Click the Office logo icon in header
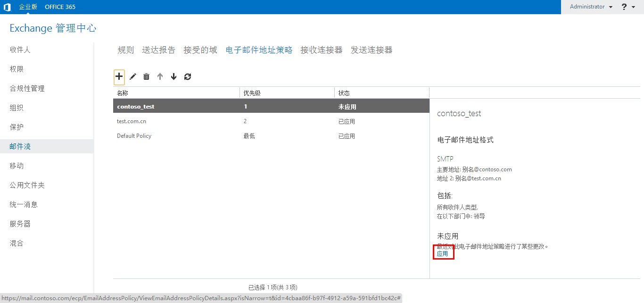This screenshot has width=644, height=303. pos(7,7)
